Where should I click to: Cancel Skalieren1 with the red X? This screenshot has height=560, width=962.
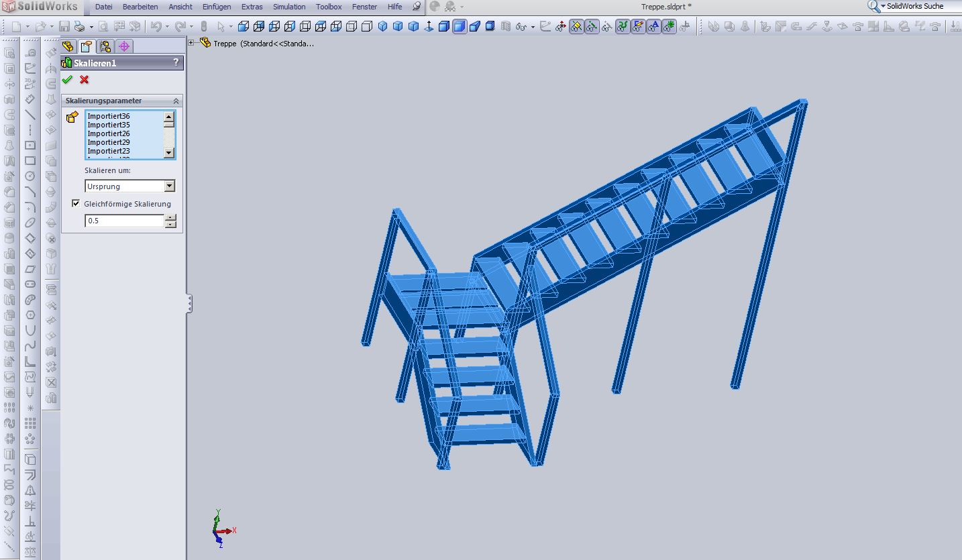(84, 80)
